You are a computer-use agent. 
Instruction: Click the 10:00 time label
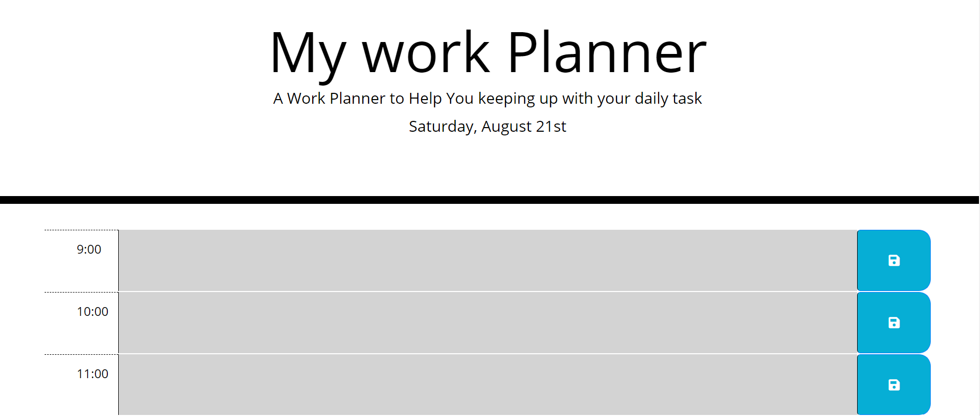92,312
